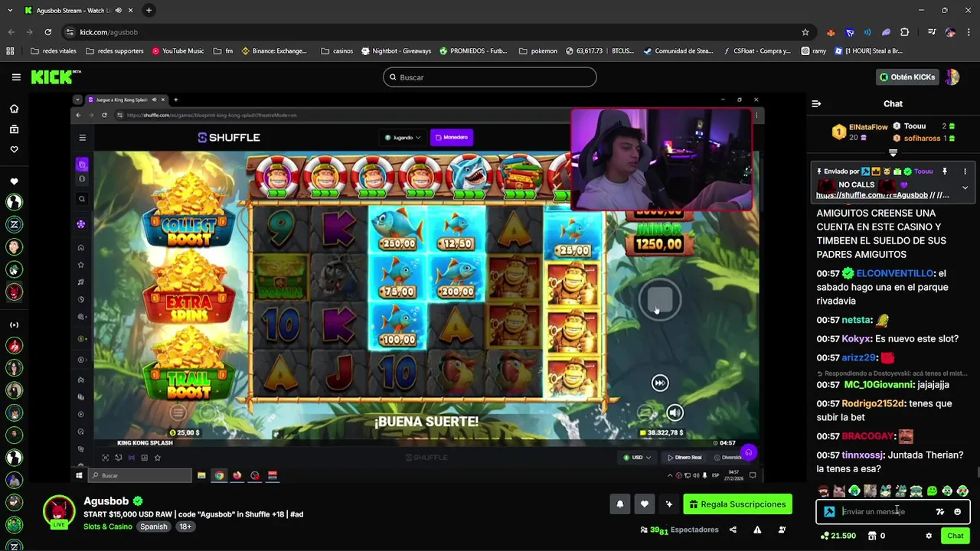Viewport: 980px width, 551px height.
Task: Open the shuffle.com referral link in pinned message
Action: tap(872, 195)
